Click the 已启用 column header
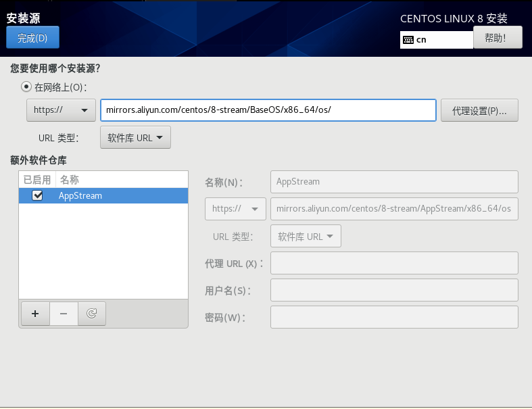The image size is (532, 409). (x=37, y=180)
